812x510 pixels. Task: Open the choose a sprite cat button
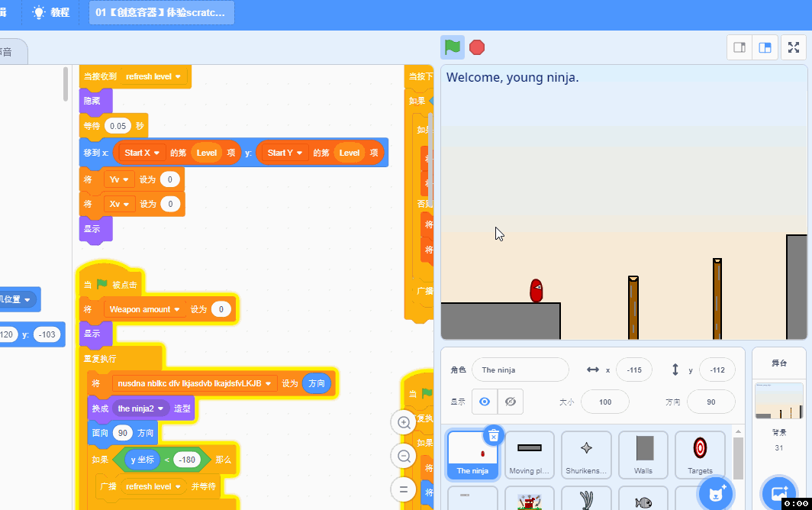pos(716,493)
